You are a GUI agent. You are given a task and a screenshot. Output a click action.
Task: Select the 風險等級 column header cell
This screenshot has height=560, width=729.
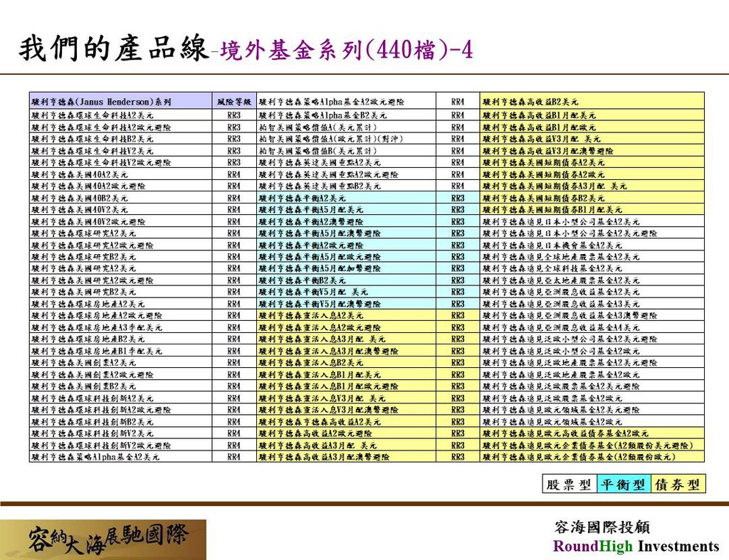[234, 102]
